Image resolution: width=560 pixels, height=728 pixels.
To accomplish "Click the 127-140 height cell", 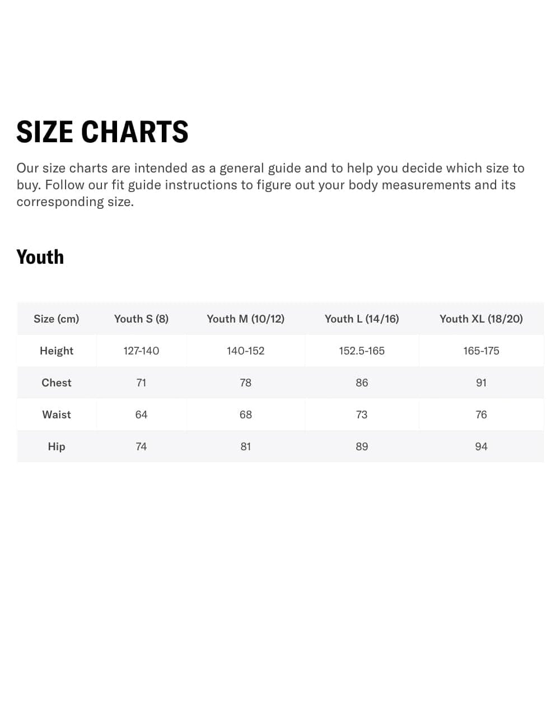I will (141, 351).
